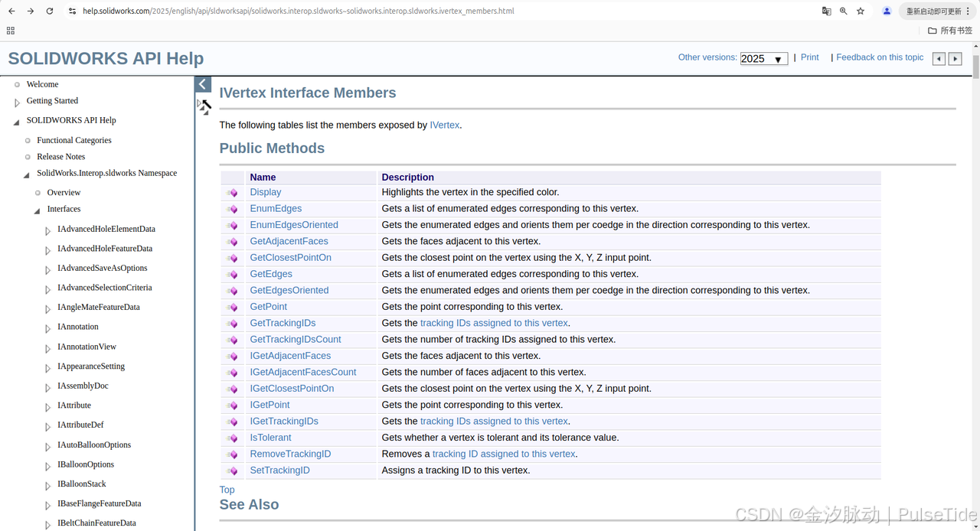Viewport: 980px width, 531px height.
Task: Click the method icon beside GetTrackingIDs
Action: tap(232, 324)
